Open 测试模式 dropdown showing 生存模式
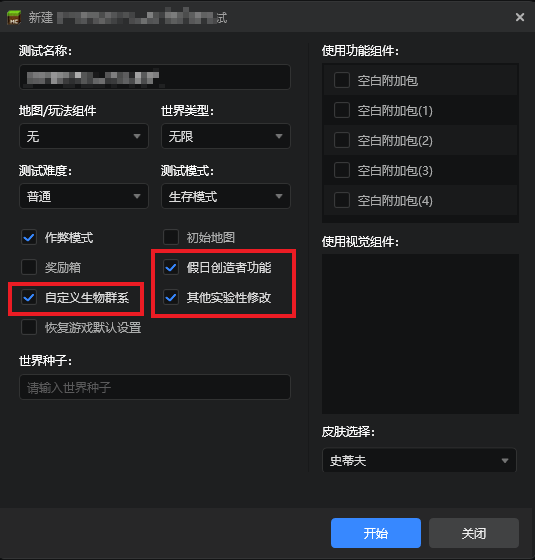The width and height of the screenshot is (535, 560). point(226,196)
